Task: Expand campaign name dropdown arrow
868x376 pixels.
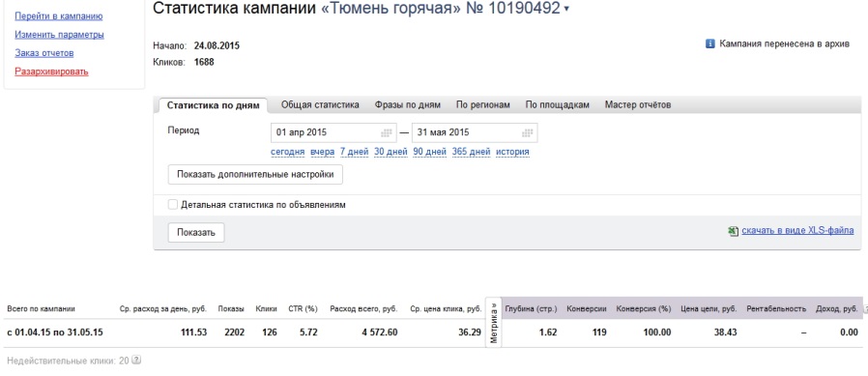Action: 566,10
